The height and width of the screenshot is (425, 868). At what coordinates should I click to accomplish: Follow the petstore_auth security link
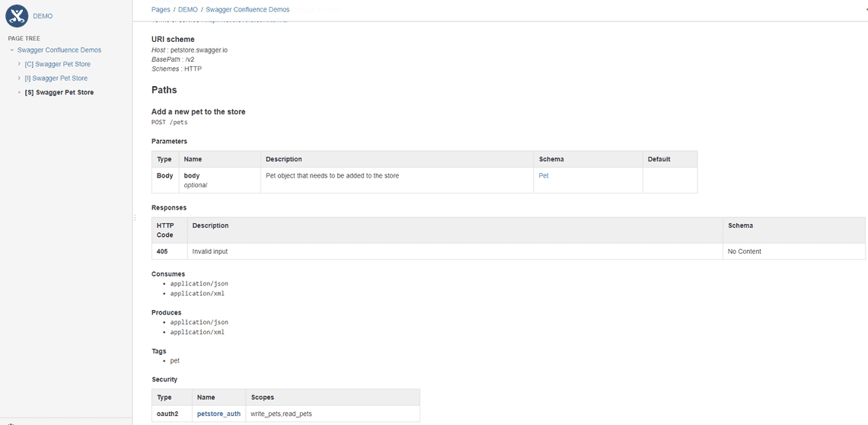tap(219, 414)
